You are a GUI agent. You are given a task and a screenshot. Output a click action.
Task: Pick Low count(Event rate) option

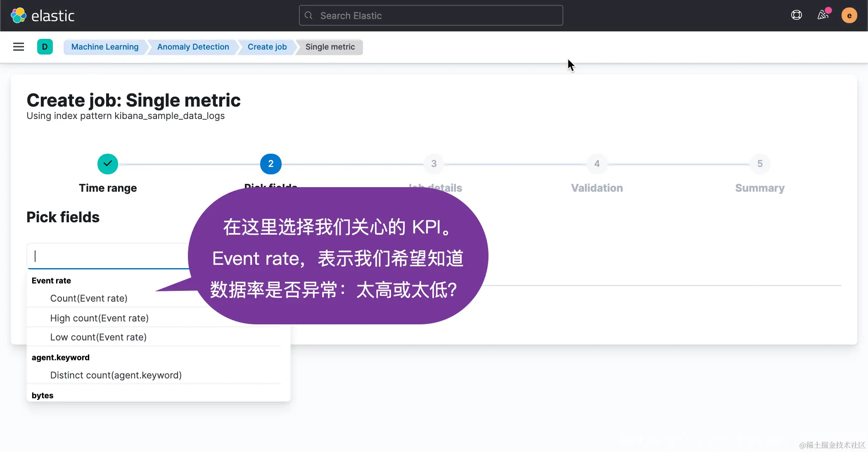(x=98, y=337)
